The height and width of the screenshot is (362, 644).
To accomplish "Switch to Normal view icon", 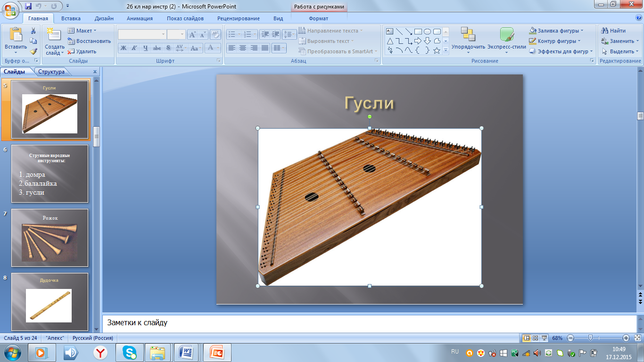I will pyautogui.click(x=527, y=338).
